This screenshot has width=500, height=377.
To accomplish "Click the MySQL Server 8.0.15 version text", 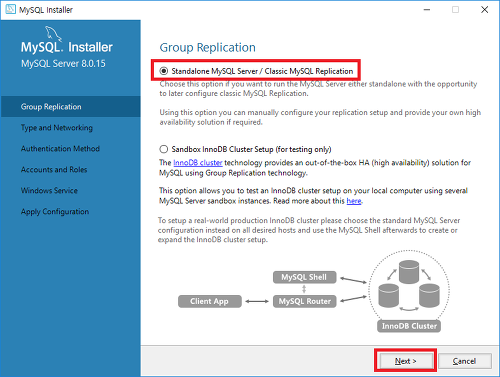I will pyautogui.click(x=63, y=64).
